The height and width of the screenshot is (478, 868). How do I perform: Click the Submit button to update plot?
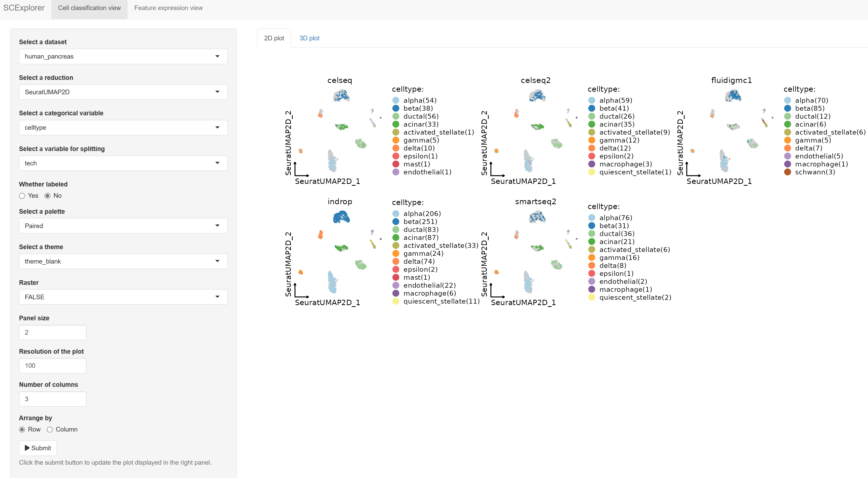point(38,448)
